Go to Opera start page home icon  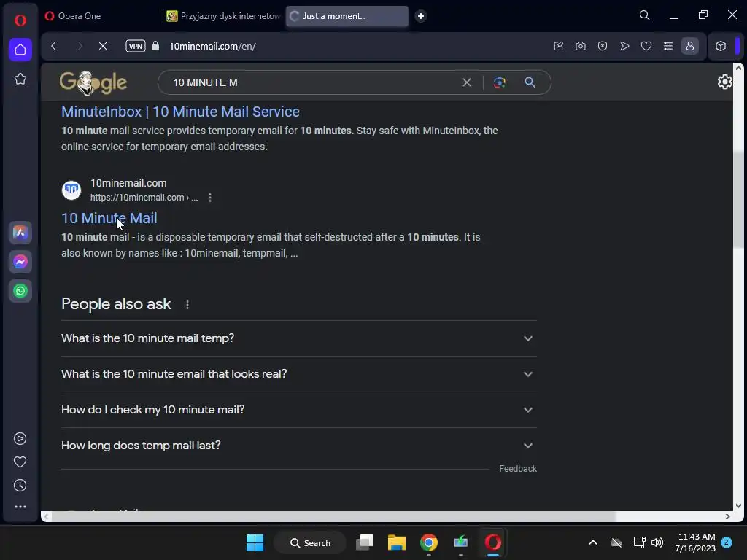(x=20, y=50)
